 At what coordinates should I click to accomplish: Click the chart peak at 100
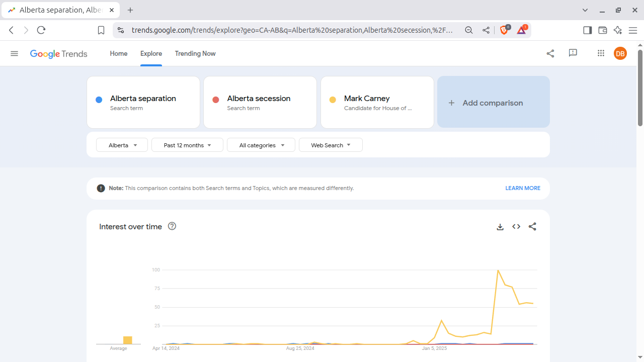(498, 270)
